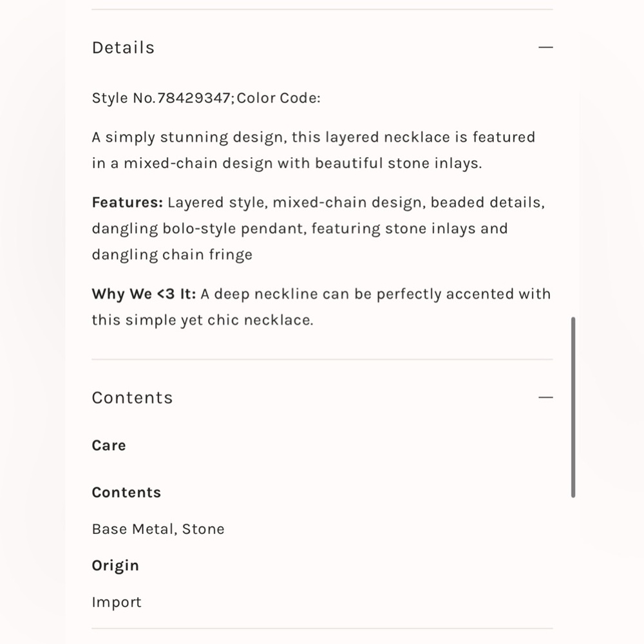Click the vertical scrollbar thumb
The width and height of the screenshot is (644, 644).
(x=573, y=407)
